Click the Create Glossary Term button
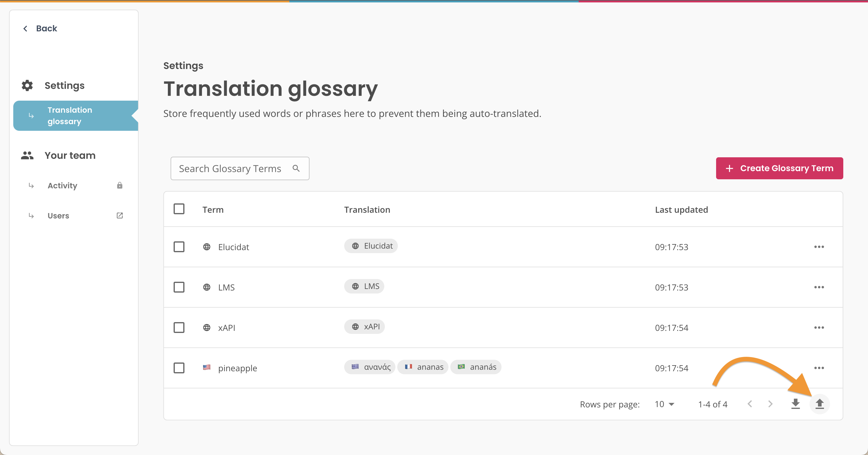Viewport: 868px width, 455px height. click(779, 168)
